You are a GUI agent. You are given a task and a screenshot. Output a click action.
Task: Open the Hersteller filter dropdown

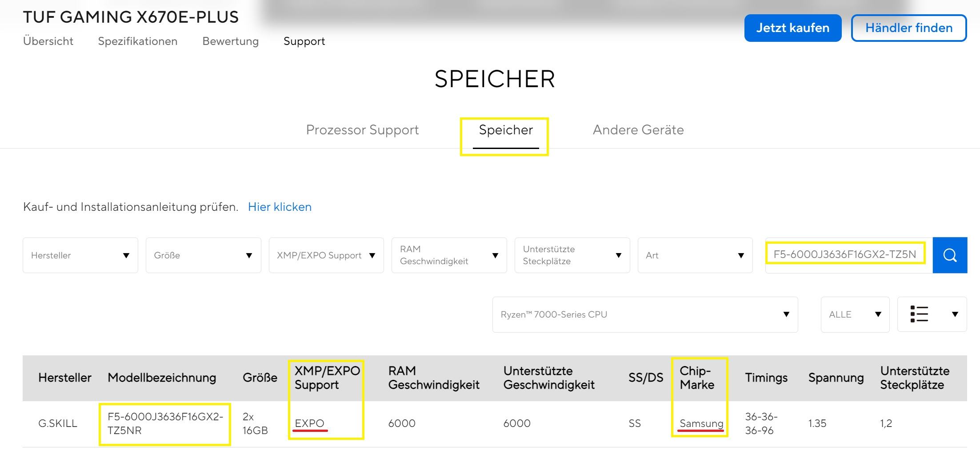[80, 255]
